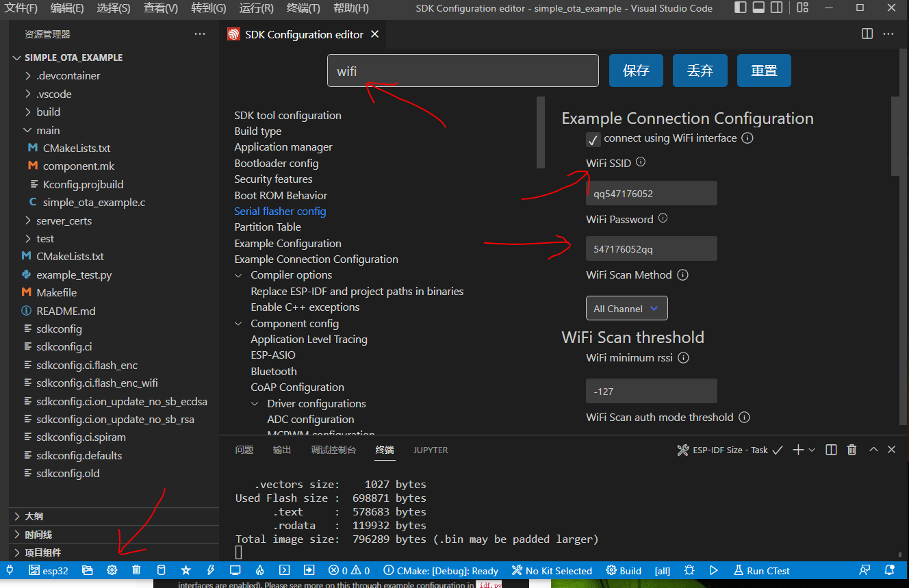The width and height of the screenshot is (909, 588).
Task: Add new terminal with plus icon
Action: [x=797, y=450]
